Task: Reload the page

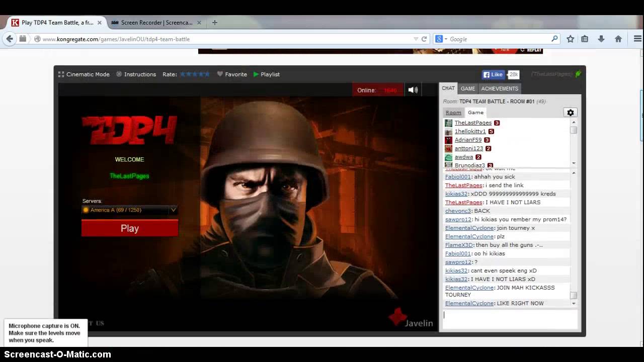Action: [424, 39]
